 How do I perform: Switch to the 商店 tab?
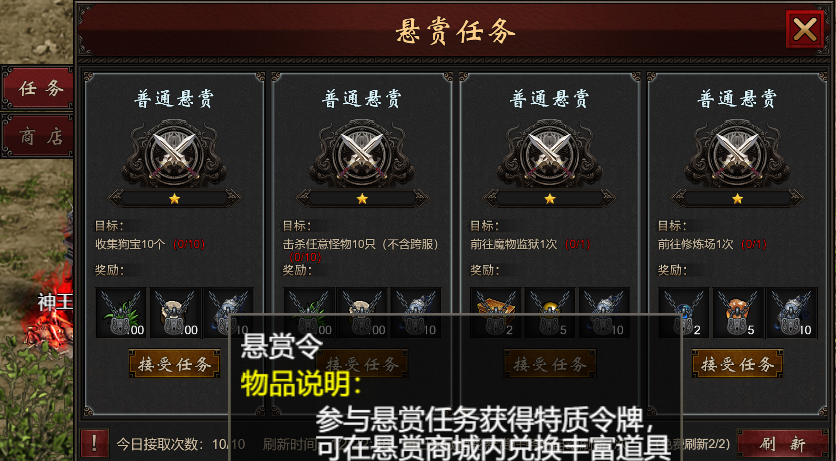coord(38,136)
